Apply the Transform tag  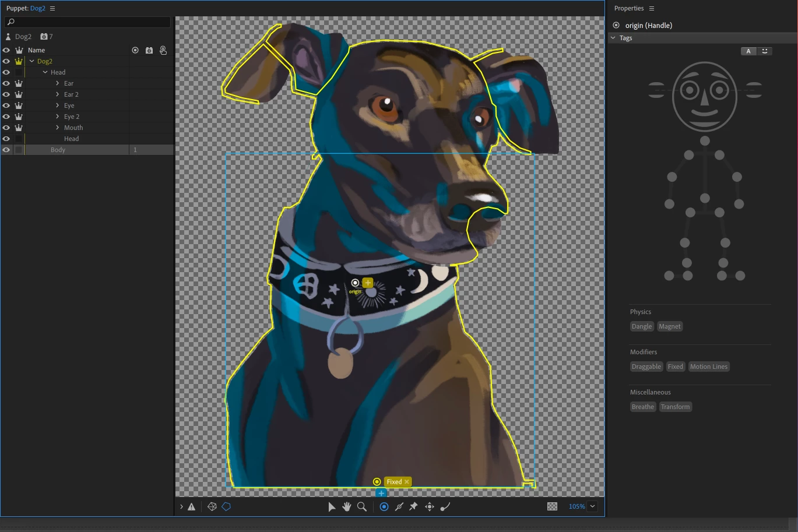point(676,407)
